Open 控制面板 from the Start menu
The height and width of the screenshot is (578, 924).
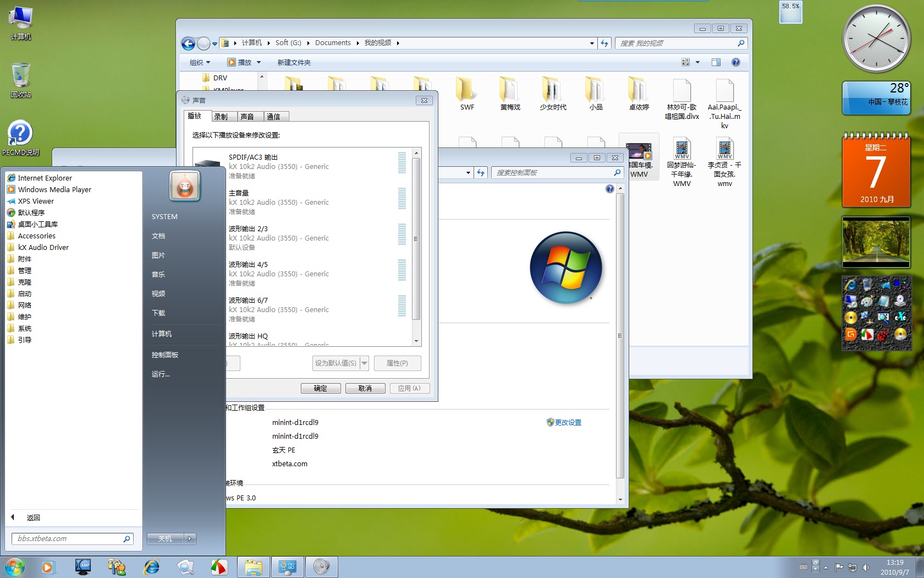tap(165, 355)
